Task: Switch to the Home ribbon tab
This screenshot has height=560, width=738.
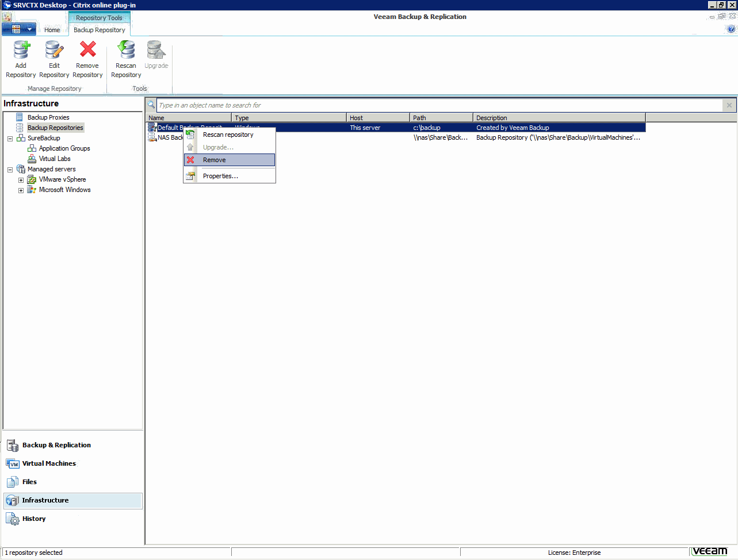Action: click(x=52, y=30)
